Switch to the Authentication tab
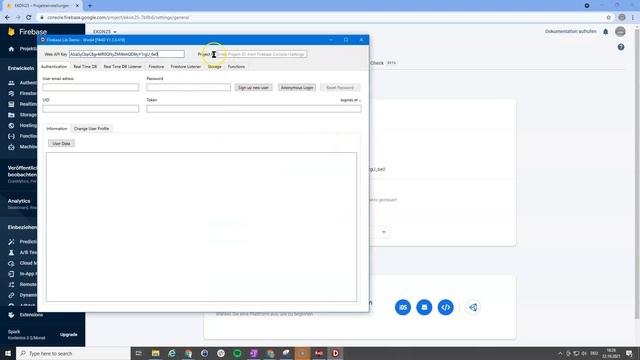This screenshot has height=360, width=640. coord(54,67)
